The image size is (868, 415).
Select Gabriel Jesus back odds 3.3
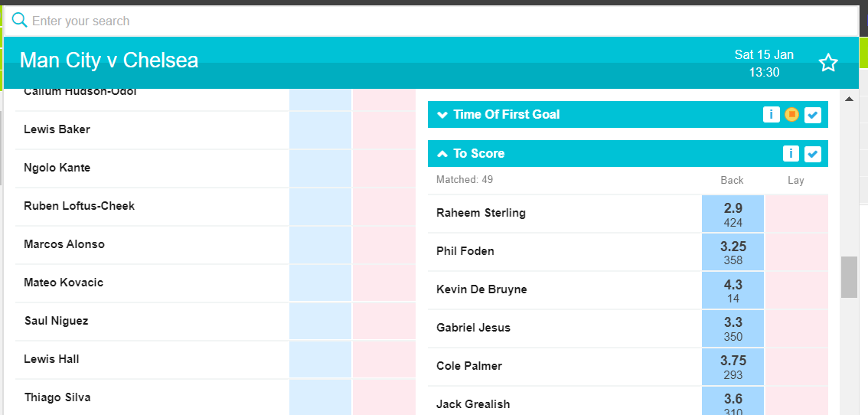pyautogui.click(x=733, y=328)
